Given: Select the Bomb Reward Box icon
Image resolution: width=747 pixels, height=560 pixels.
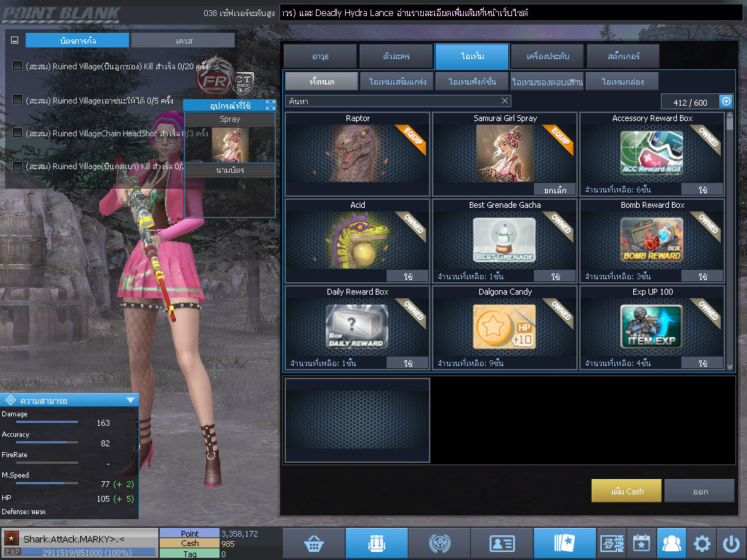Looking at the screenshot, I should tap(651, 239).
